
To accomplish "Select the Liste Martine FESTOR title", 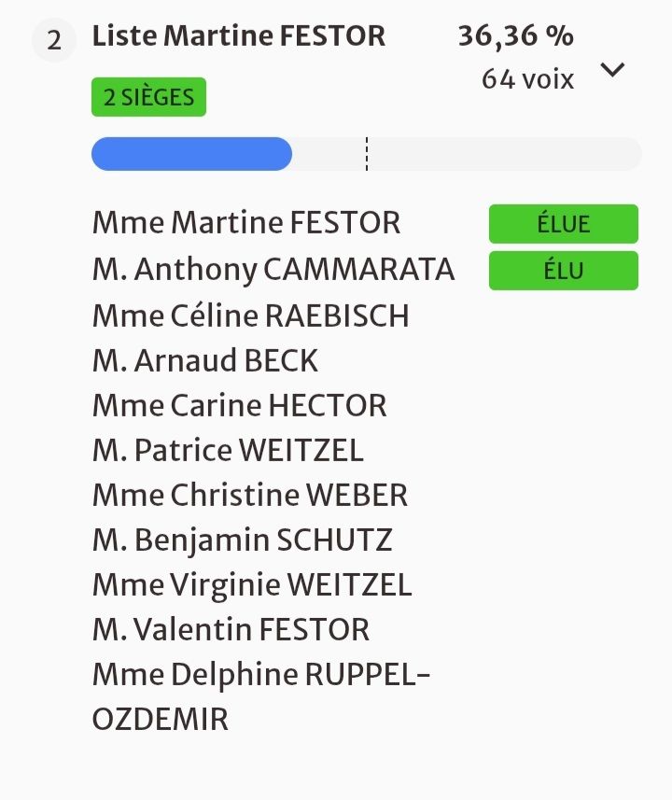I will (x=238, y=37).
